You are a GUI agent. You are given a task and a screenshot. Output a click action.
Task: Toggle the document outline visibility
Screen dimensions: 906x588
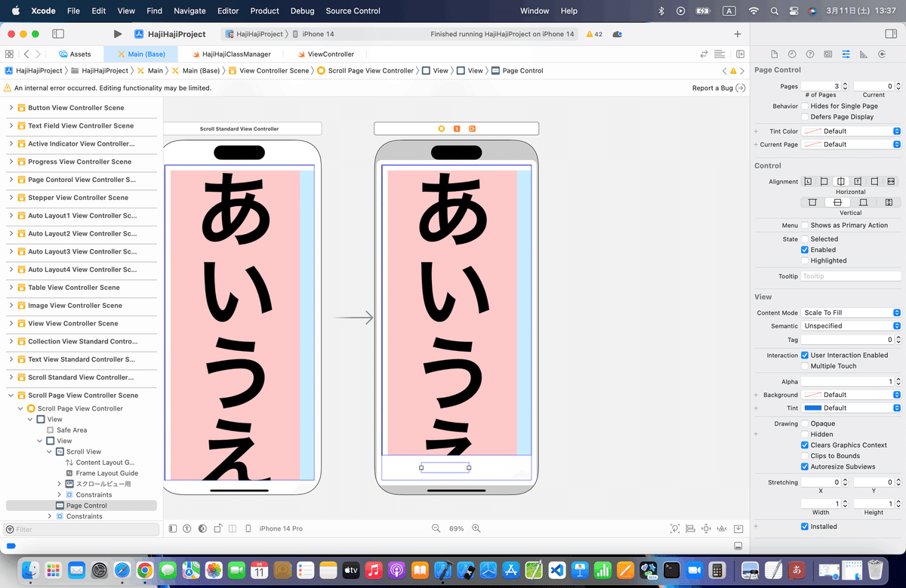[173, 528]
